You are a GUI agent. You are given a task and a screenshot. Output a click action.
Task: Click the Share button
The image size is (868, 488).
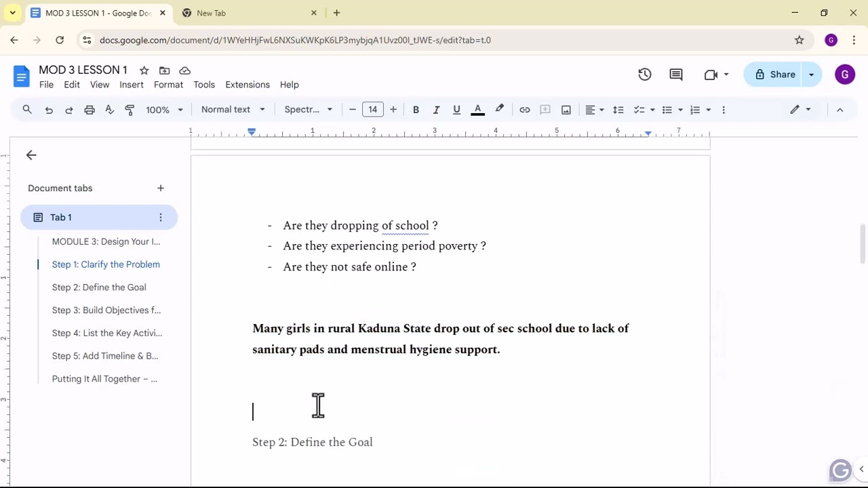[774, 75]
